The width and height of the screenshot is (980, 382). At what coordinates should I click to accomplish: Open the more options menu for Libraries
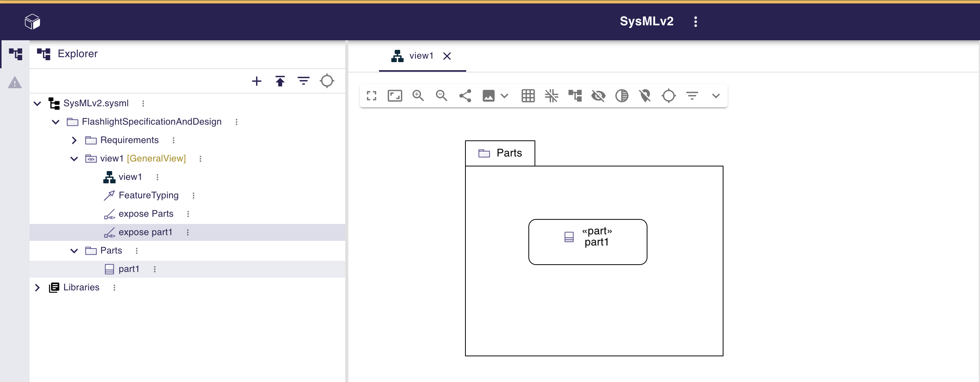[x=114, y=288]
